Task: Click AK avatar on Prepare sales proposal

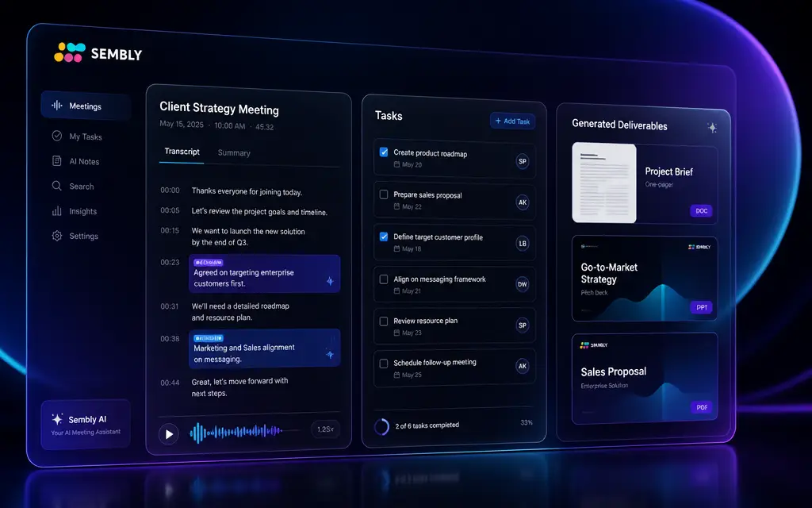Action: coord(523,202)
